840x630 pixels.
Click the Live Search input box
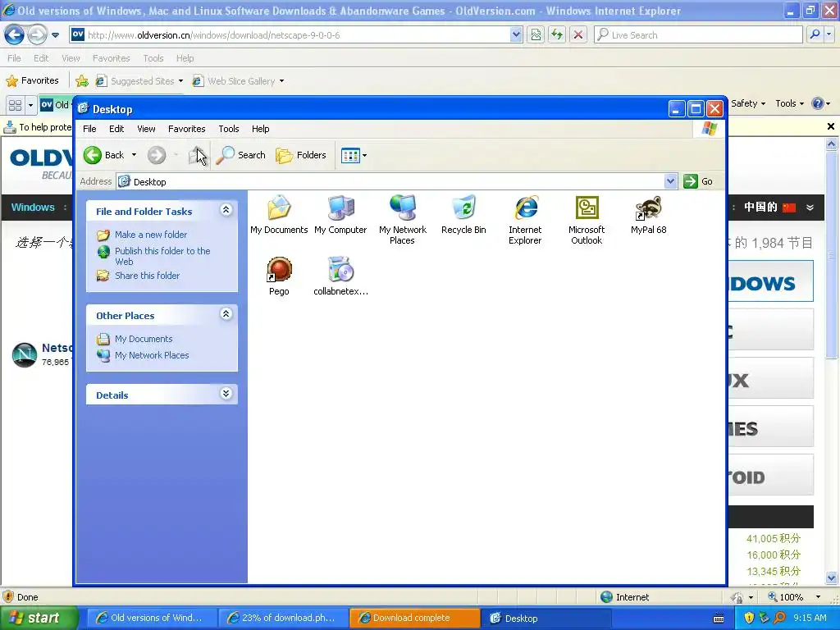coord(699,34)
